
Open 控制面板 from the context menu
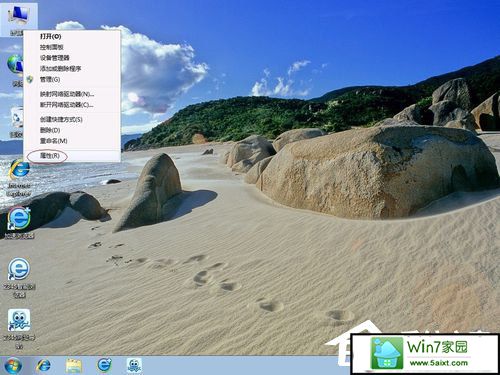pyautogui.click(x=72, y=47)
